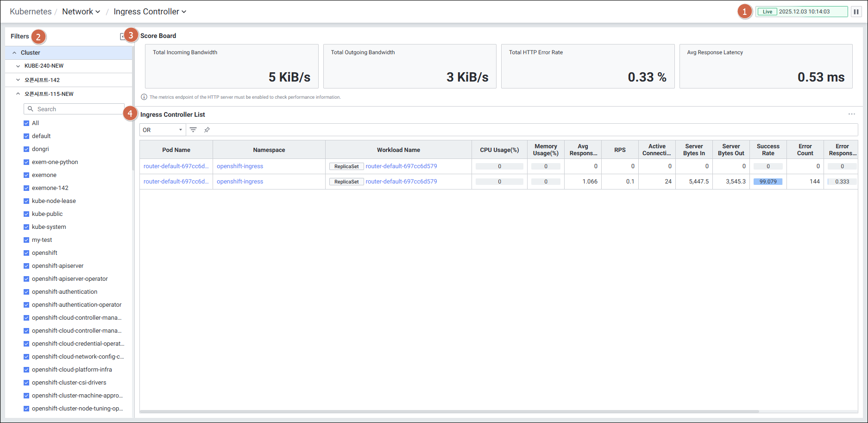Collapse the Cluster filter section
868x423 pixels.
(14, 53)
